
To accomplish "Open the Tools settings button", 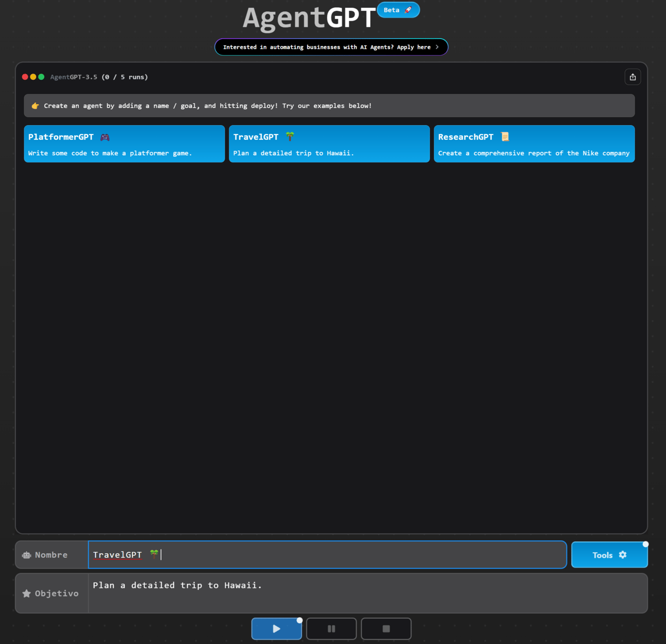I will point(609,555).
